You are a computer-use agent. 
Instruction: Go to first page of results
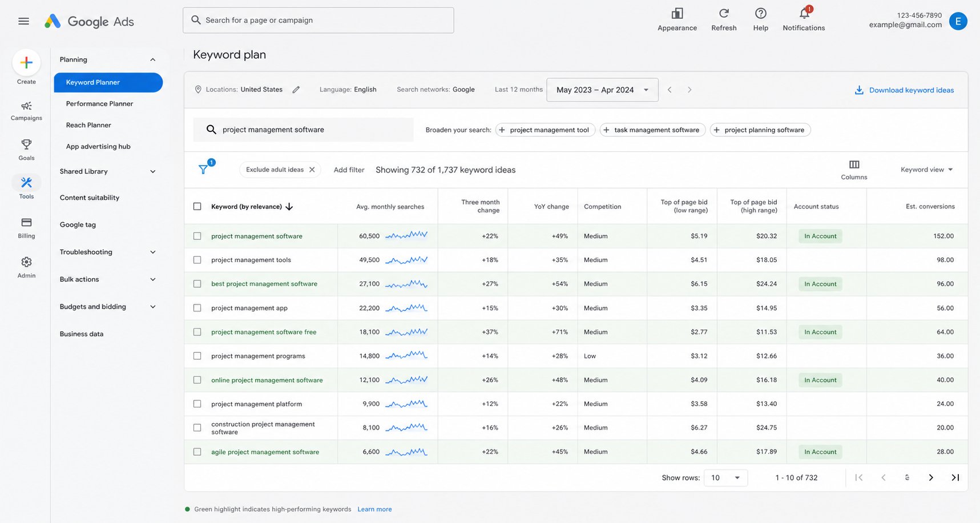(x=858, y=477)
